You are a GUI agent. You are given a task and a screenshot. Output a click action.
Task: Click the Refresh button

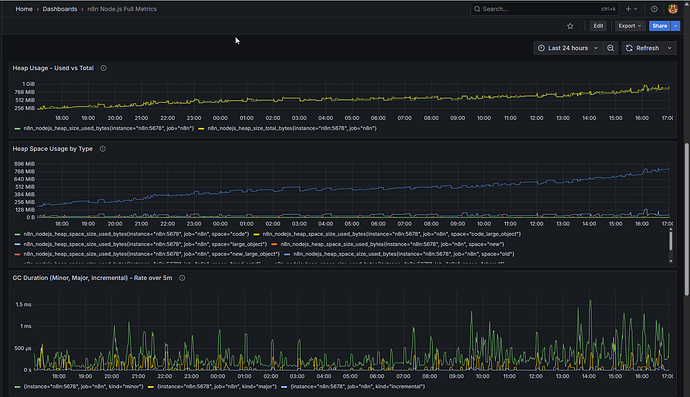pyautogui.click(x=642, y=48)
